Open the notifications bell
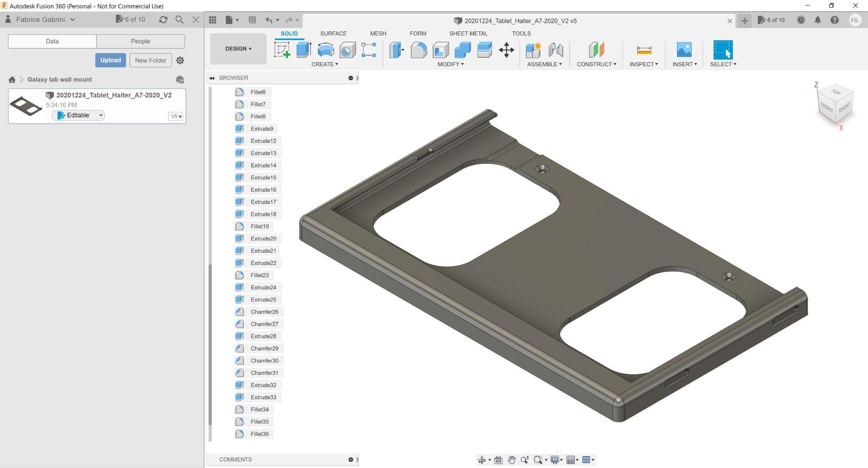Viewport: 868px width, 468px height. pos(818,20)
